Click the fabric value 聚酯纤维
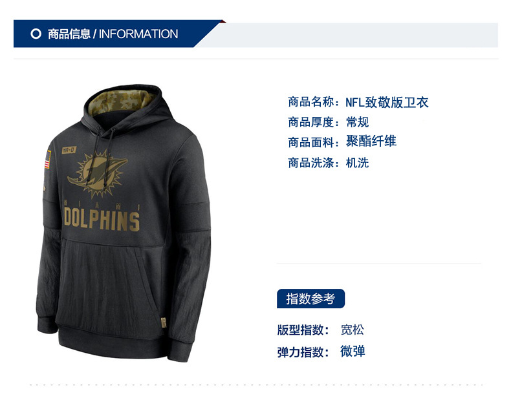511x420 pixels. coord(371,142)
